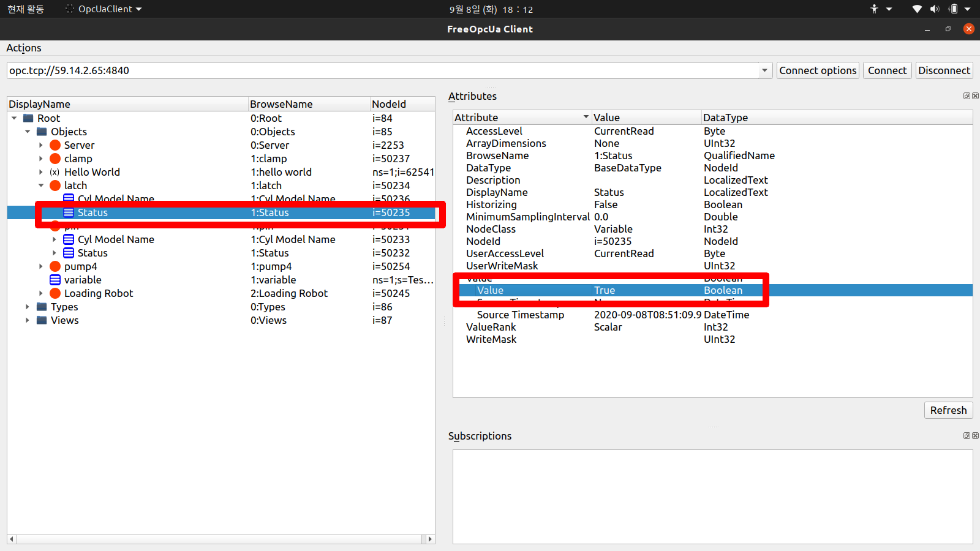Click the Types folder icon
Viewport: 980px width, 551px height.
tap(42, 307)
